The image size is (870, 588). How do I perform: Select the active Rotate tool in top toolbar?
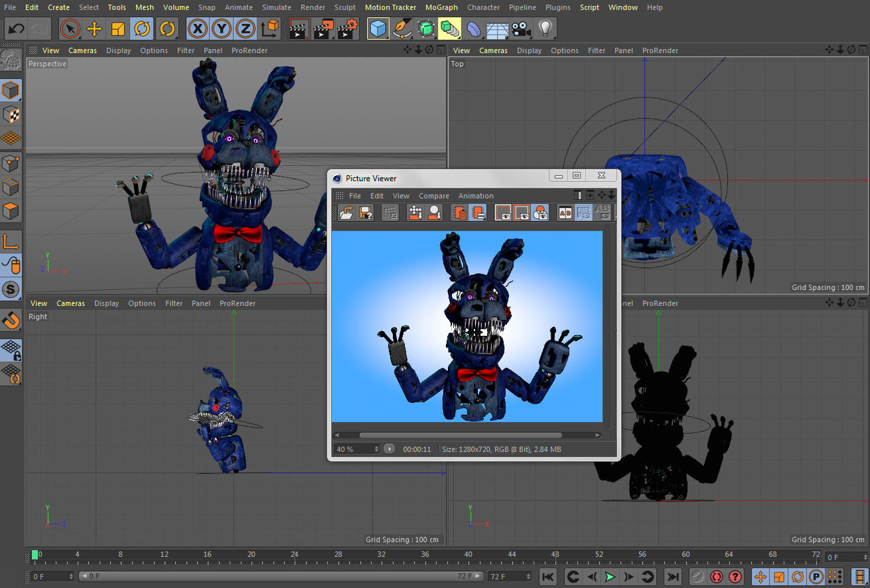(x=142, y=29)
